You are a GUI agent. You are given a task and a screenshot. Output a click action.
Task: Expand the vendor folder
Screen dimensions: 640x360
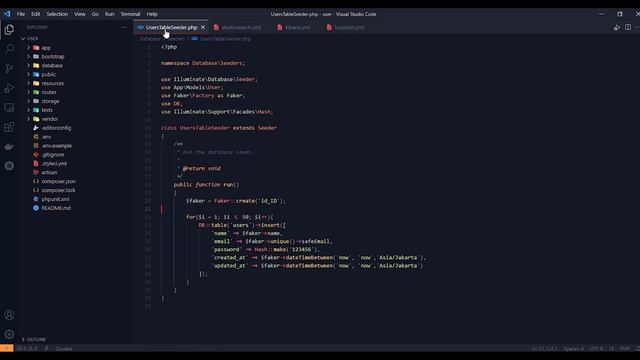pyautogui.click(x=50, y=119)
